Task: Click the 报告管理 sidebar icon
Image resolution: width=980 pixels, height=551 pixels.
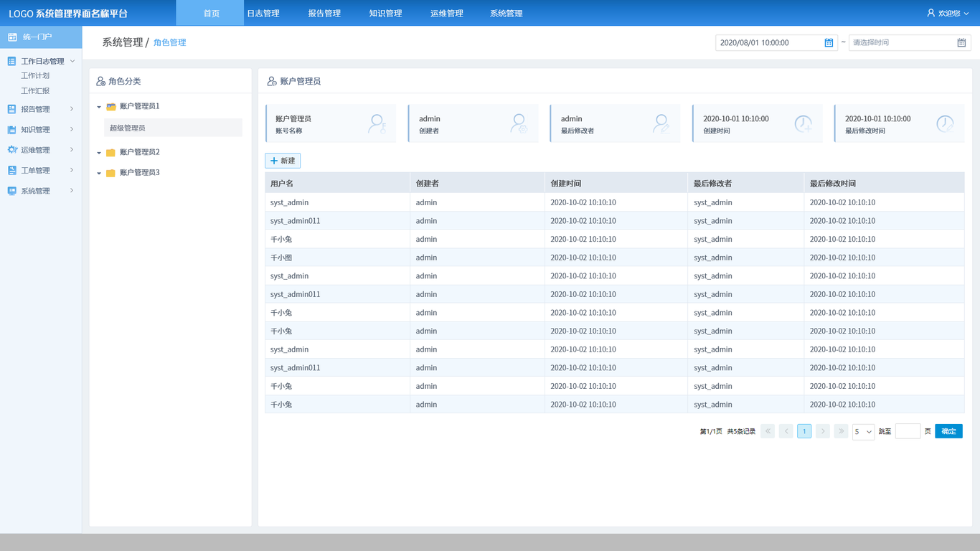Action: point(11,109)
